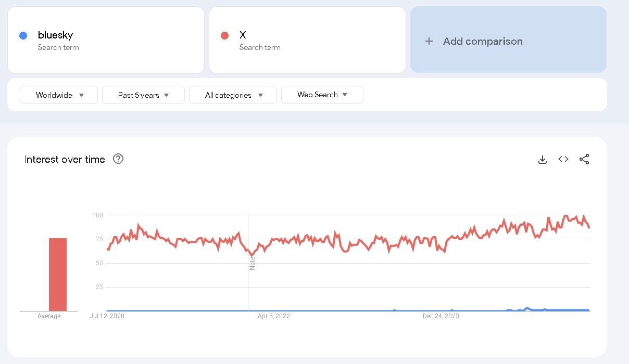The width and height of the screenshot is (629, 364).
Task: Click the Jul 12, 2020 axis label
Action: pyautogui.click(x=107, y=316)
